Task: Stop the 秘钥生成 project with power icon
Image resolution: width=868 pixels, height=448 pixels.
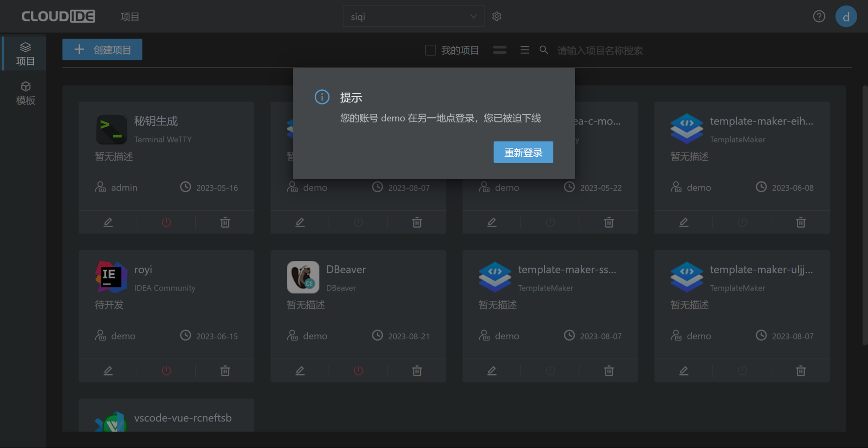Action: (166, 222)
